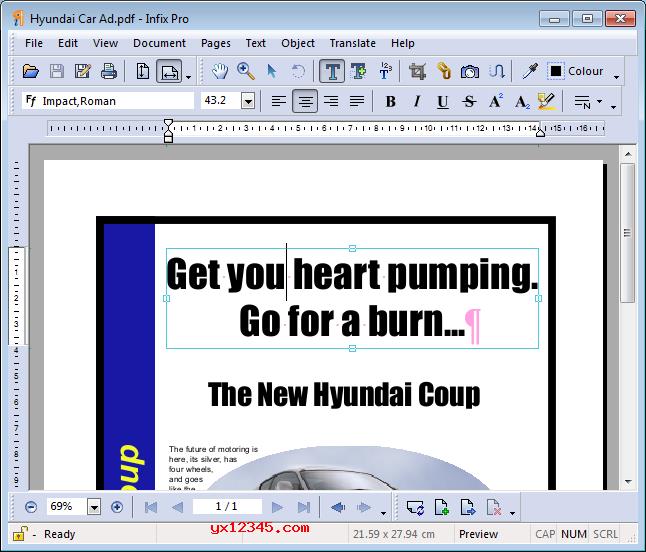Apply Strikethrough formatting
The width and height of the screenshot is (646, 552).
(x=469, y=101)
